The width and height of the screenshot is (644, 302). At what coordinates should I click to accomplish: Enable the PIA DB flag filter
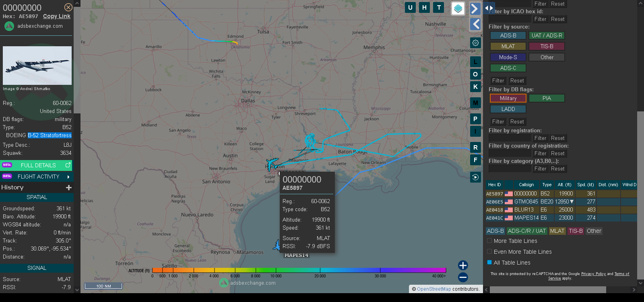pyautogui.click(x=547, y=98)
